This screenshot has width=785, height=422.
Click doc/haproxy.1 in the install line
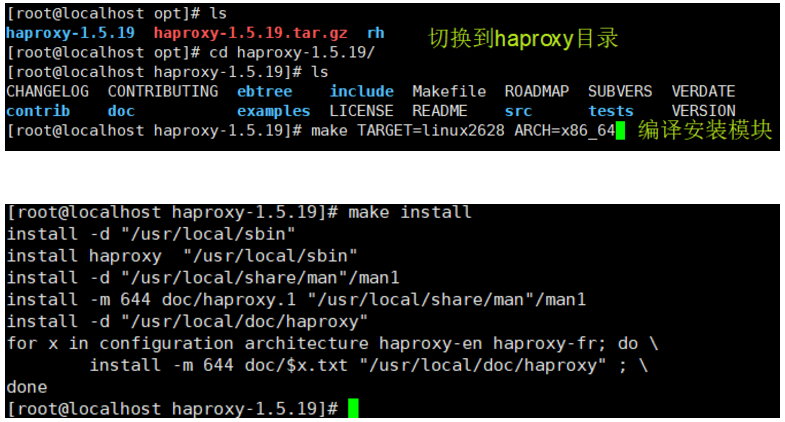point(228,300)
